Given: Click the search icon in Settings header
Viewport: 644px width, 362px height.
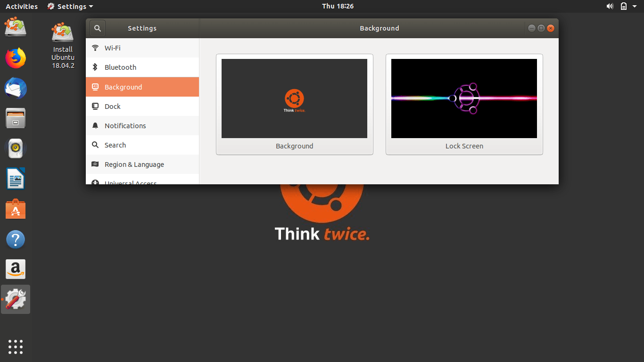Looking at the screenshot, I should 98,28.
